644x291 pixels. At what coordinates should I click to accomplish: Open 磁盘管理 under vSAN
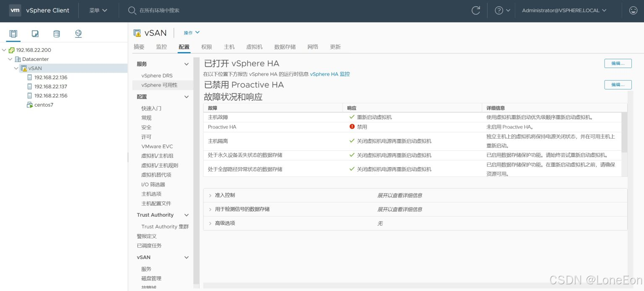[151, 278]
